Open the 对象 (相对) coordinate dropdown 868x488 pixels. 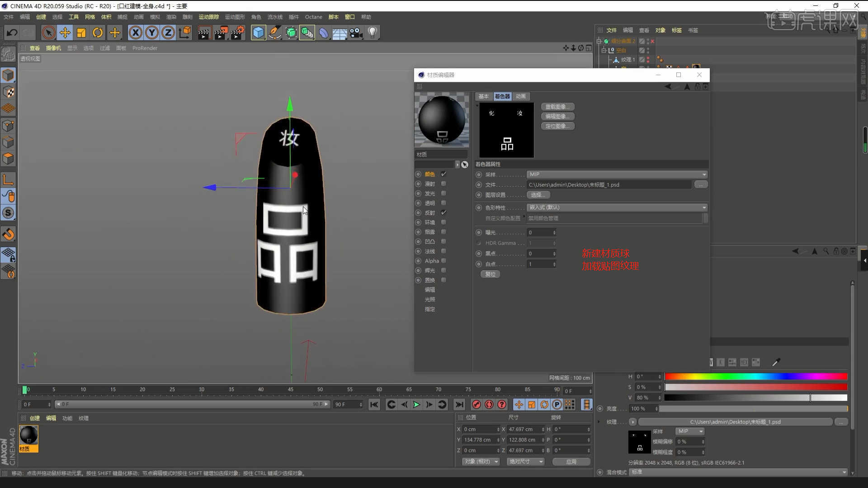tap(481, 462)
